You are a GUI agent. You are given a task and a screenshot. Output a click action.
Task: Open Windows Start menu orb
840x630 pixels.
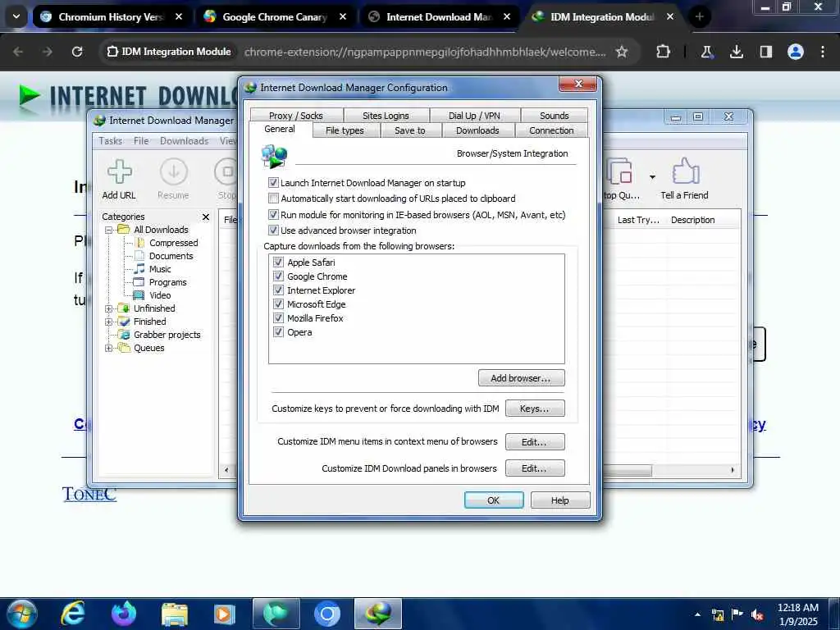21,614
